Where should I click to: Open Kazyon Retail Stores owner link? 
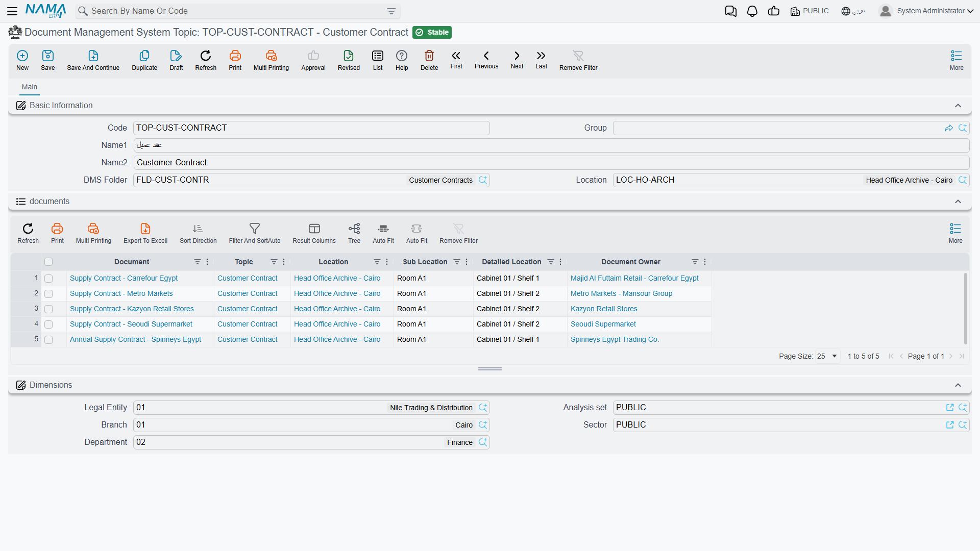point(604,309)
